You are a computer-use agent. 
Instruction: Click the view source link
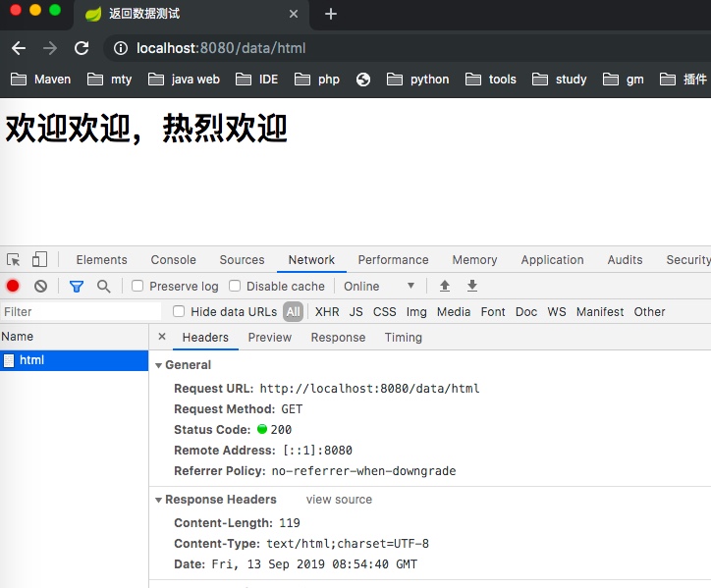339,500
